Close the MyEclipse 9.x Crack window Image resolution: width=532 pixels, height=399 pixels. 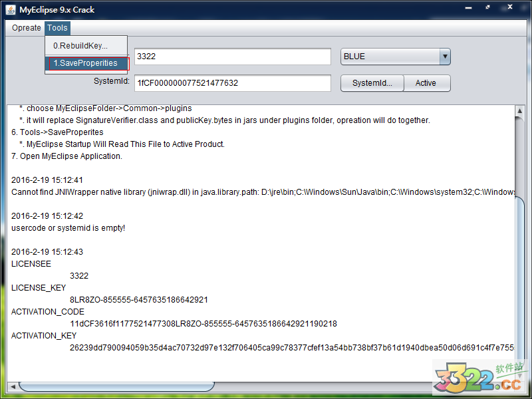(510, 7)
